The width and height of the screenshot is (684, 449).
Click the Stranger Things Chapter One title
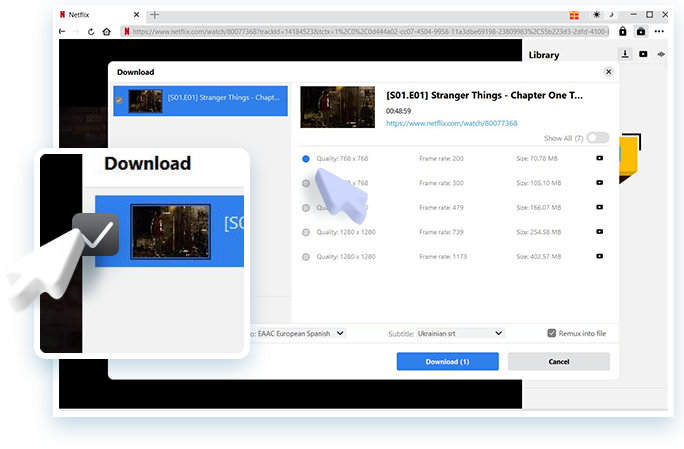click(484, 95)
